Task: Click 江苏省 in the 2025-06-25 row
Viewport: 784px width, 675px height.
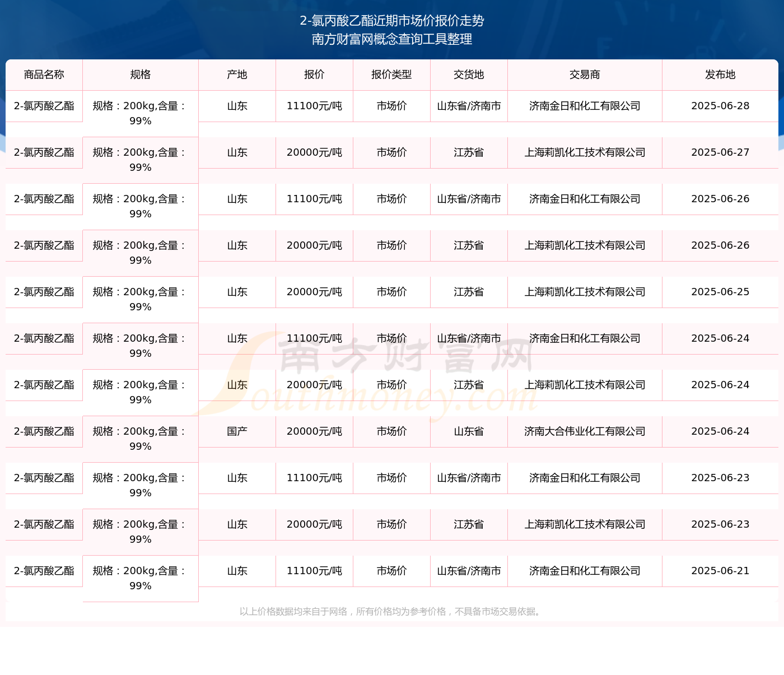Action: (469, 292)
